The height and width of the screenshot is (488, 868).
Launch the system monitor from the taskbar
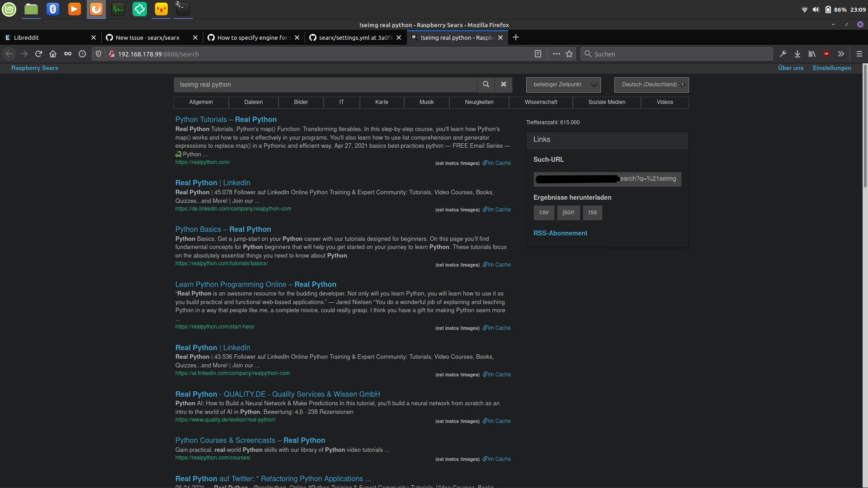(x=118, y=9)
